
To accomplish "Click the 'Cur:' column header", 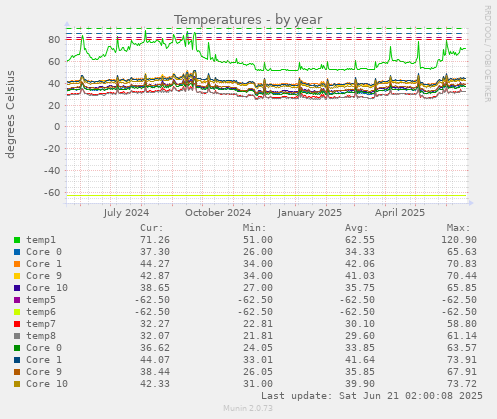I will coord(152,228).
